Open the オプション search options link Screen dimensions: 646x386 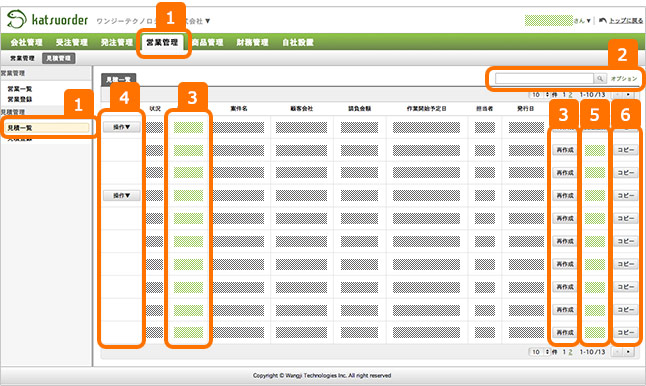coord(624,78)
